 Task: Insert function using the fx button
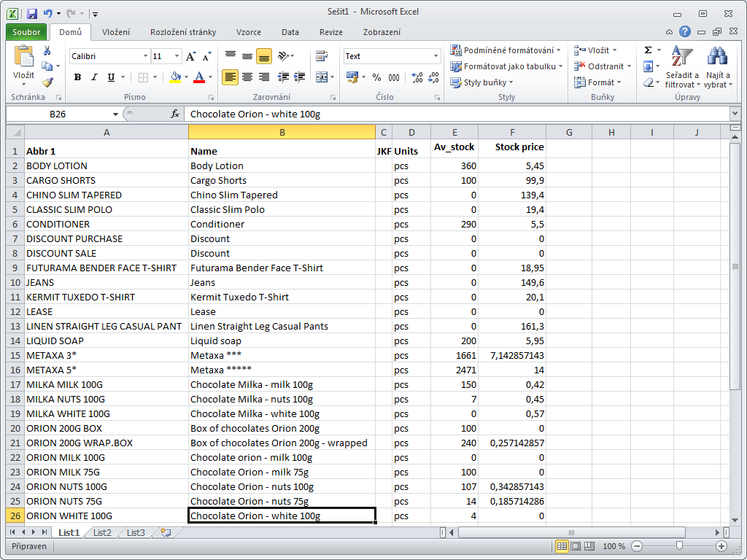tap(175, 114)
